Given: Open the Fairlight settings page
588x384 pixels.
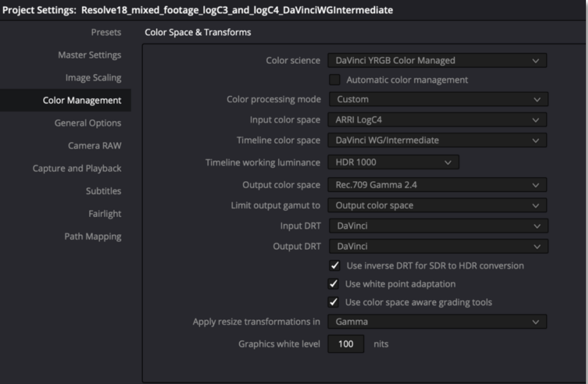Looking at the screenshot, I should (105, 213).
